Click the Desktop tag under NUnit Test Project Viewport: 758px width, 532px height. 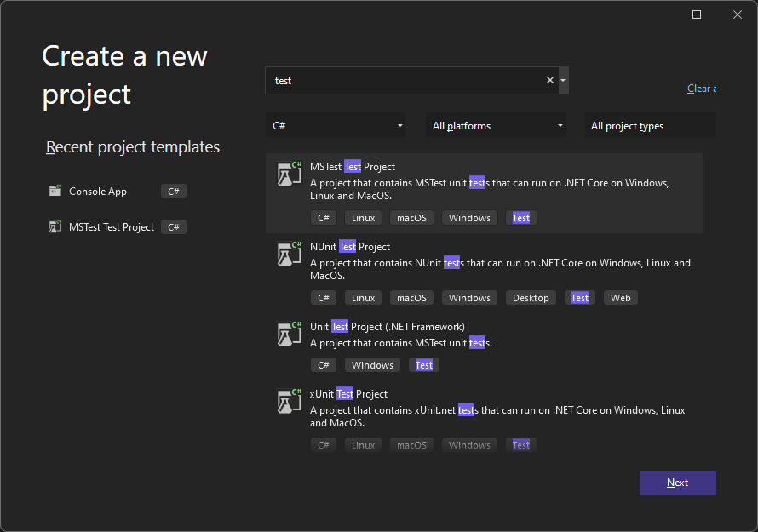tap(530, 297)
